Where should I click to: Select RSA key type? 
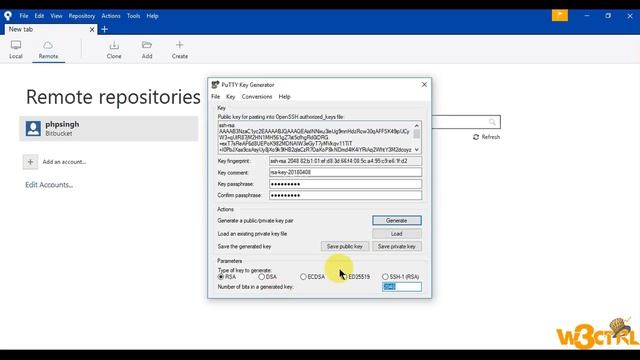tap(221, 277)
